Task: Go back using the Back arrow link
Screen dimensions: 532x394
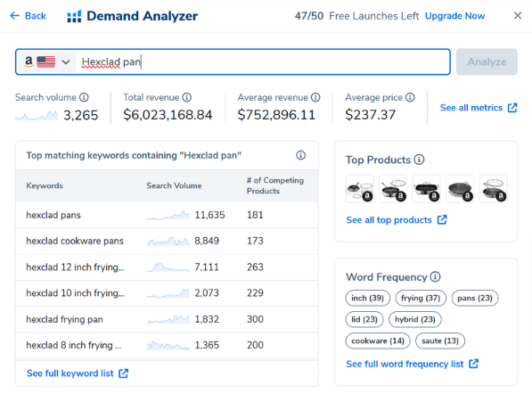Action: tap(28, 16)
